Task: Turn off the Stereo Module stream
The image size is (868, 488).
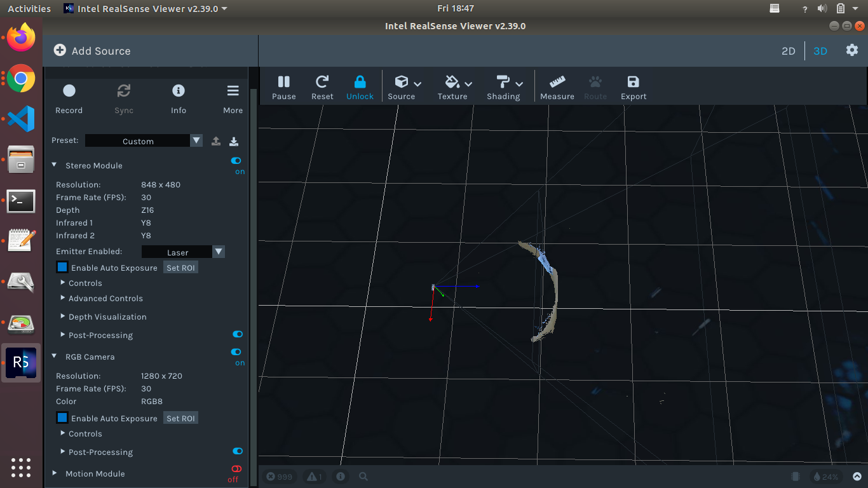Action: click(x=236, y=161)
